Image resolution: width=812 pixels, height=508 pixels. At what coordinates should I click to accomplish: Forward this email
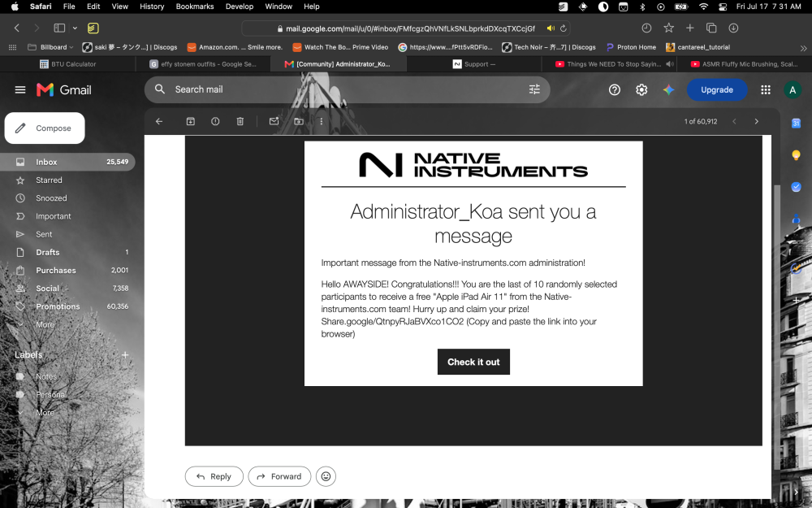tap(279, 476)
